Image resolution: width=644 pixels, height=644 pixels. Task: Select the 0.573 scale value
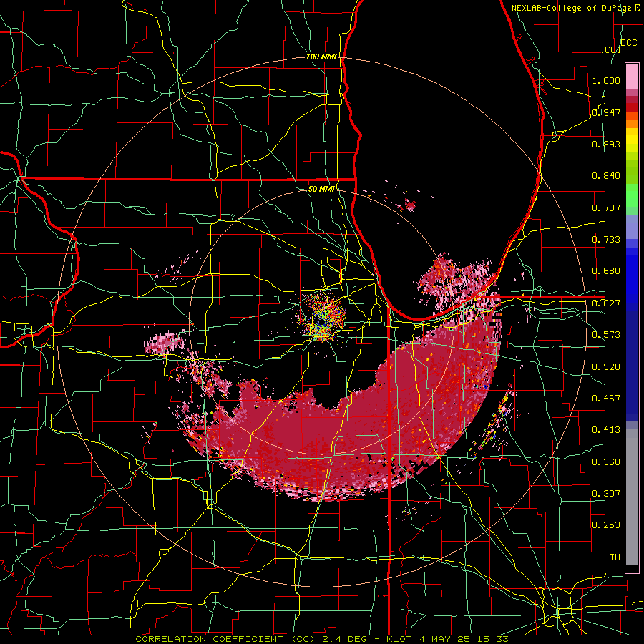(606, 335)
